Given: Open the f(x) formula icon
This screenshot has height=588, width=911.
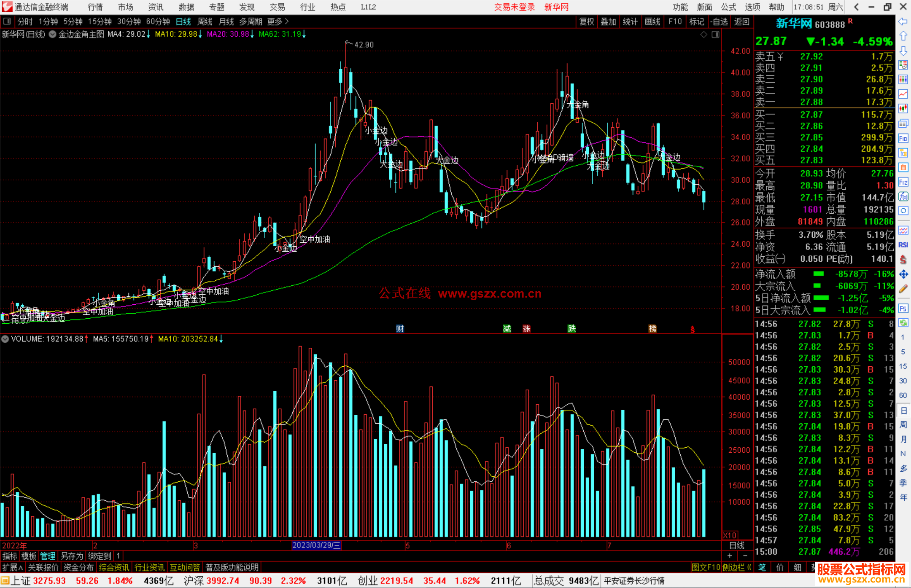Looking at the screenshot, I should (903, 196).
